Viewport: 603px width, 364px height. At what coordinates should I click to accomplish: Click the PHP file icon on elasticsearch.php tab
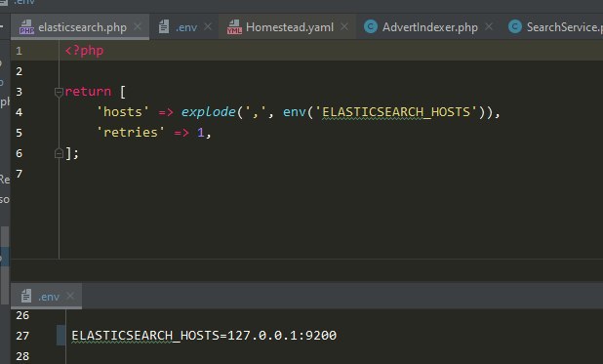26,27
